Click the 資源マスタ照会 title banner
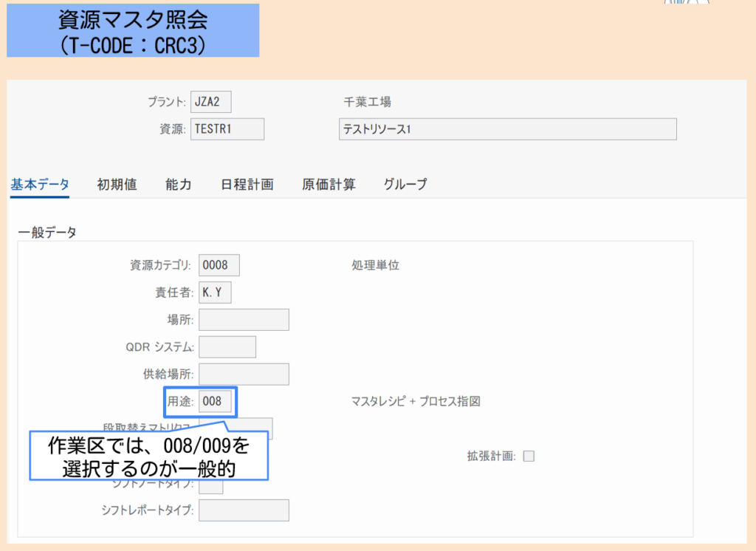The height and width of the screenshot is (551, 756). click(133, 30)
